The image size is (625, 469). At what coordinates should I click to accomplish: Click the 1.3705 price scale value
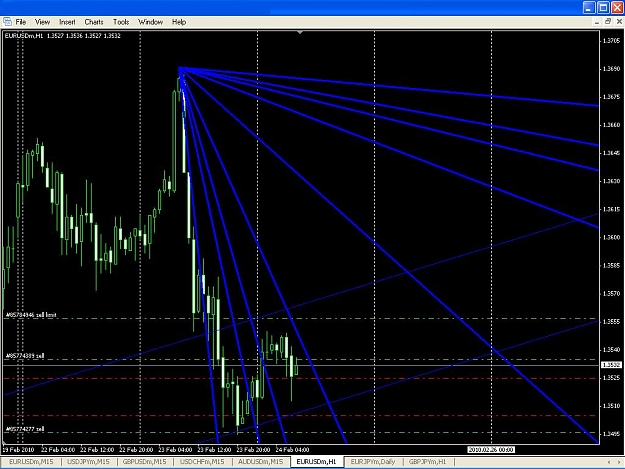tap(611, 41)
